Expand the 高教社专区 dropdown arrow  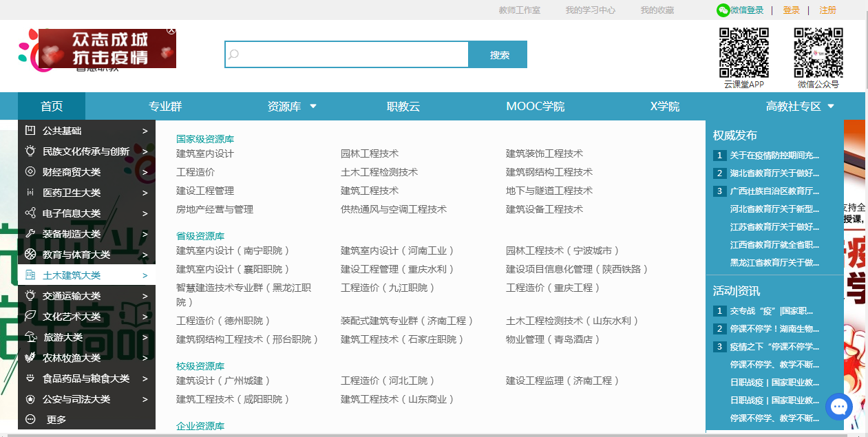point(831,107)
